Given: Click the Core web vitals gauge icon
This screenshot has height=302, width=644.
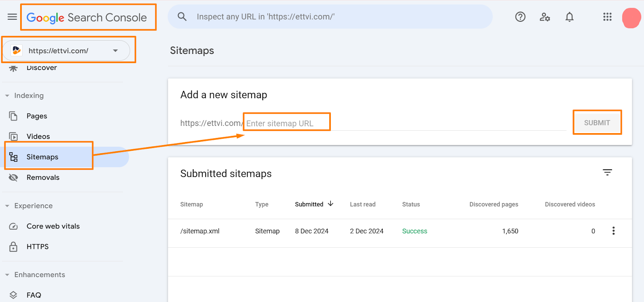Looking at the screenshot, I should pos(13,226).
